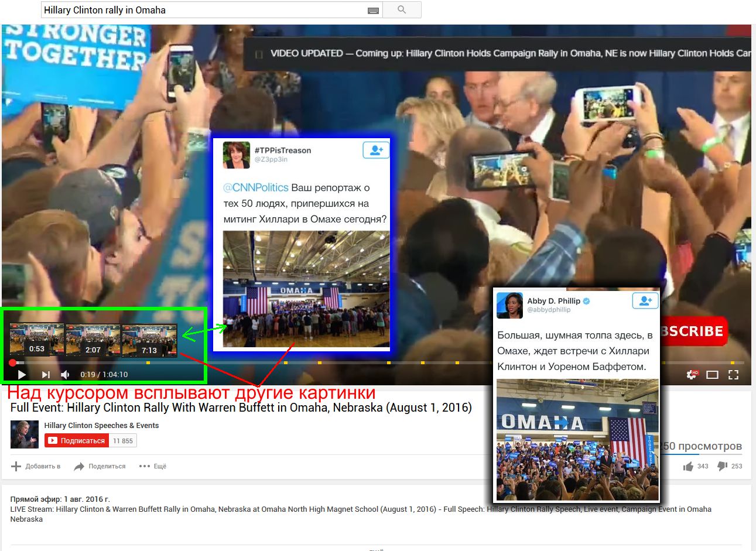756x551 pixels.
Task: Open the Ещё more-actions menu
Action: pos(153,467)
